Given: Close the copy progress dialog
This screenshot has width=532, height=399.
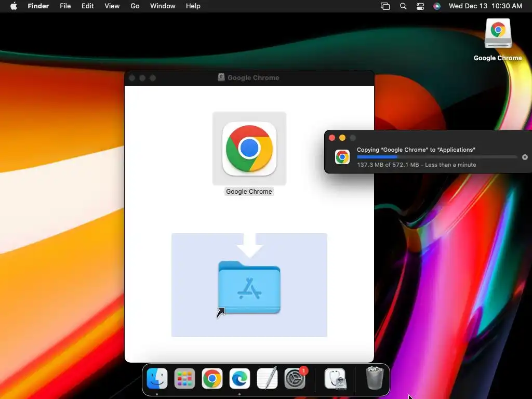Looking at the screenshot, I should point(332,138).
